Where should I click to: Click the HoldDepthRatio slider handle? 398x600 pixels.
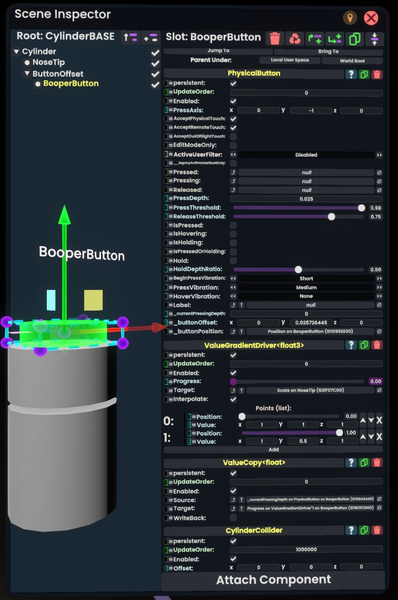click(298, 270)
